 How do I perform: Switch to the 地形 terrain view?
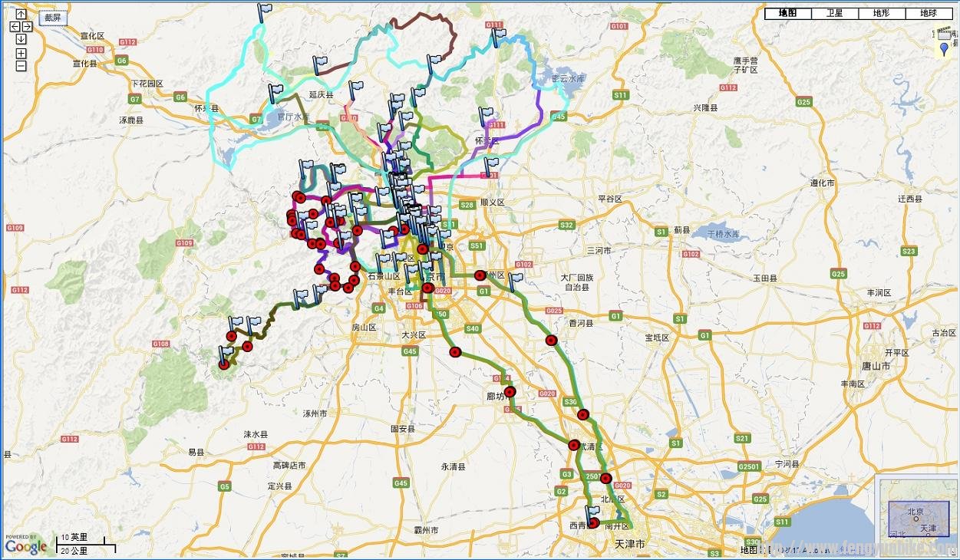coord(881,13)
